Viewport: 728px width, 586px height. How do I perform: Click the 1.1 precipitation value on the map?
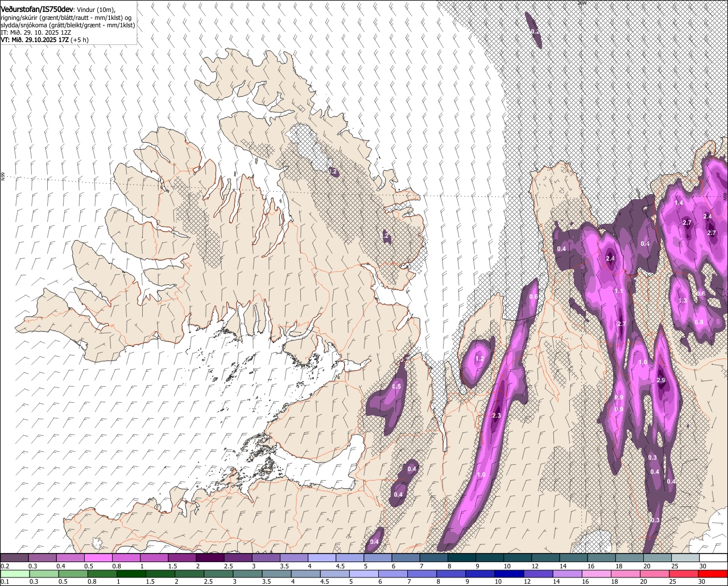tap(619, 291)
